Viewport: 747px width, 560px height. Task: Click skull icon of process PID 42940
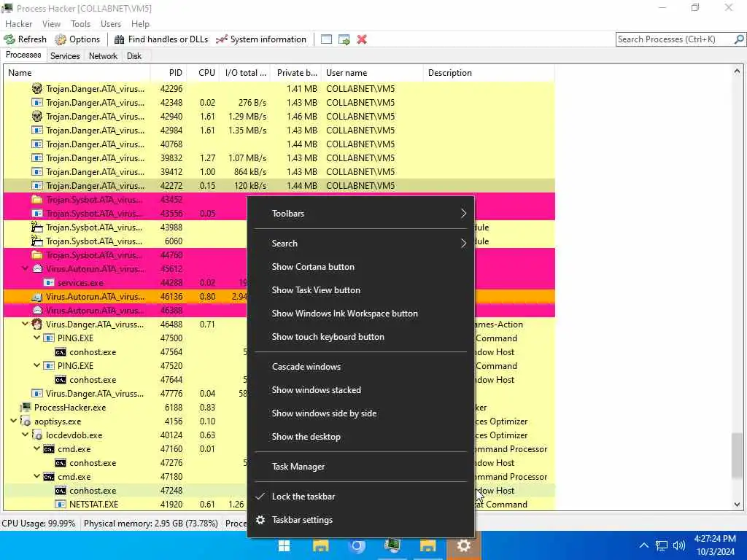[36, 116]
